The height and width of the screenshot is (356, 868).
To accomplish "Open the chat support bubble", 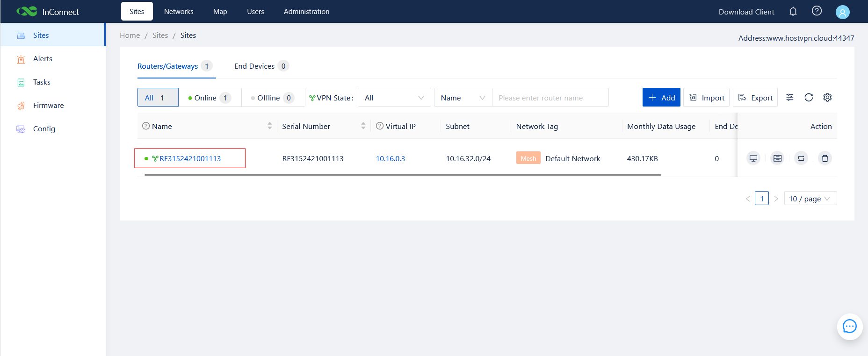I will 850,326.
